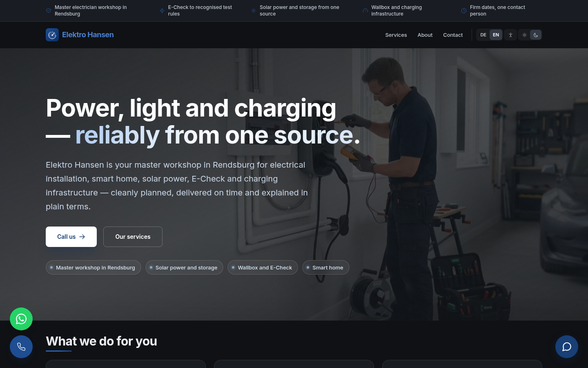
Task: Switch language to EN
Action: 496,35
